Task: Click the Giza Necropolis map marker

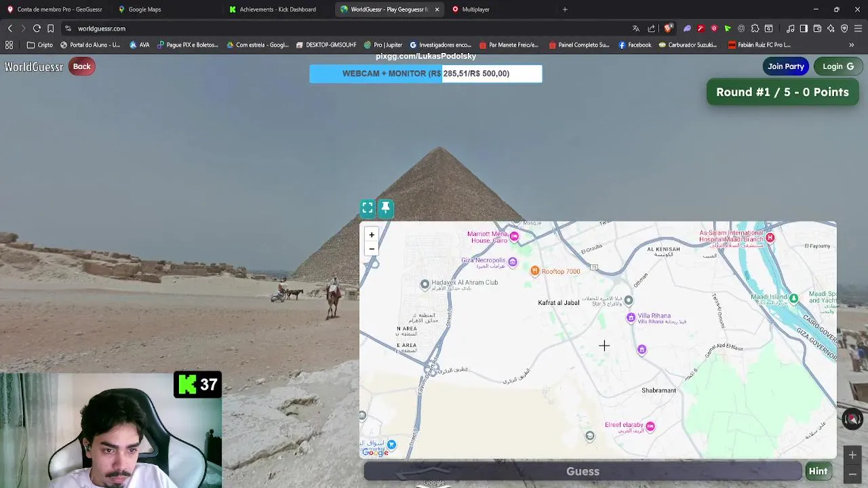Action: pos(513,262)
